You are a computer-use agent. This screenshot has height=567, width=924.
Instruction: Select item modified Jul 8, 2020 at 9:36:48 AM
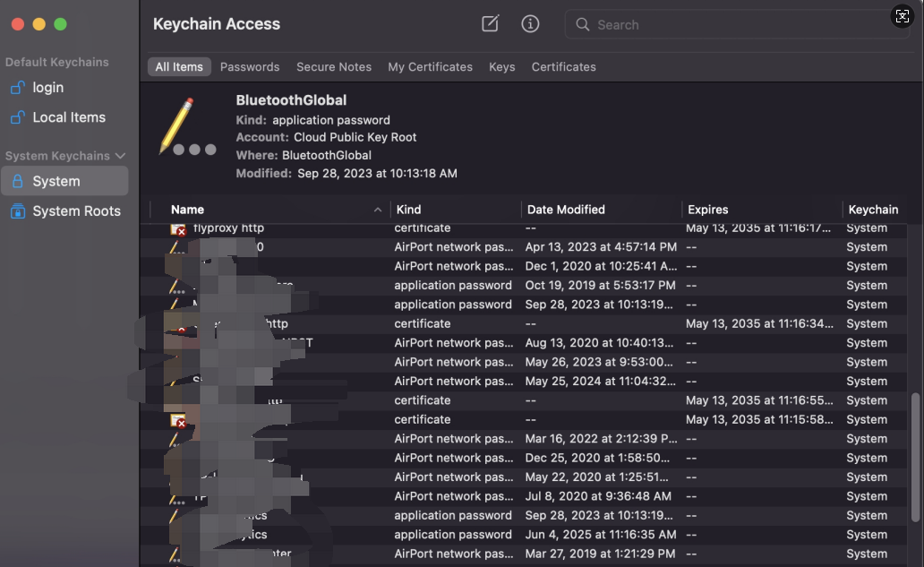pyautogui.click(x=598, y=496)
